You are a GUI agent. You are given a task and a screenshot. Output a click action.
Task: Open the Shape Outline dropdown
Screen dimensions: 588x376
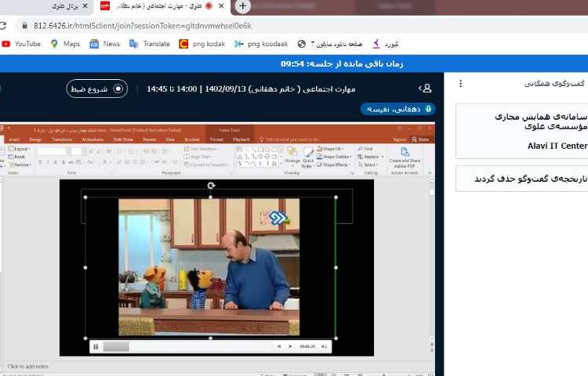tap(335, 157)
